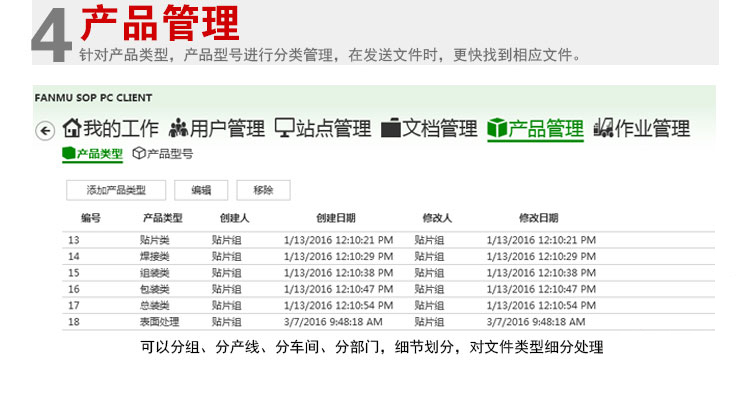Select the 产品管理 menu item
The height and width of the screenshot is (396, 750).
click(535, 129)
